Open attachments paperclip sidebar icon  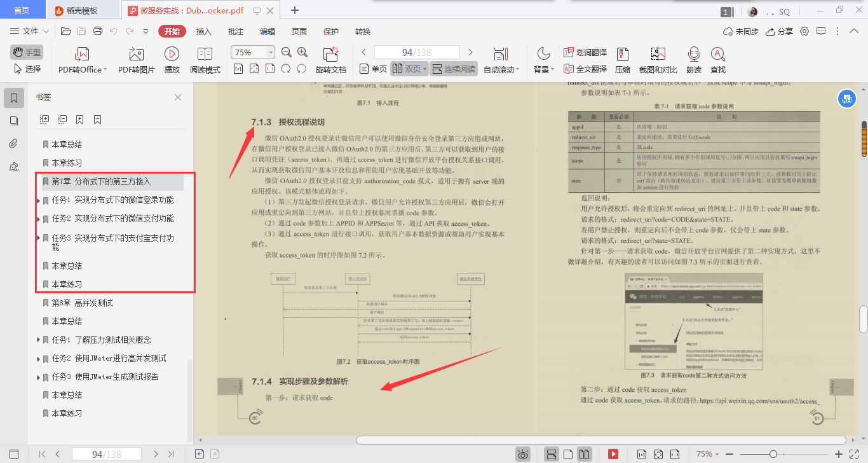point(14,144)
